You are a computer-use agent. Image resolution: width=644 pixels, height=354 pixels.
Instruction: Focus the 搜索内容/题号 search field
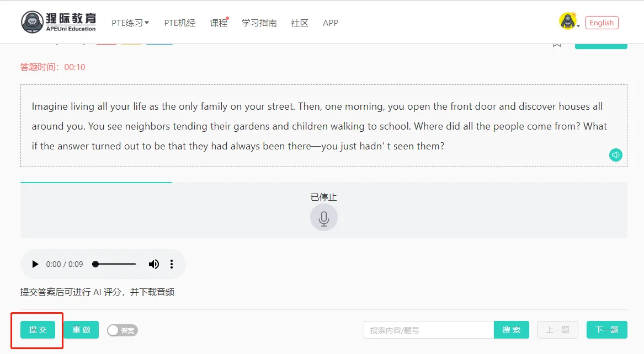[x=429, y=330]
